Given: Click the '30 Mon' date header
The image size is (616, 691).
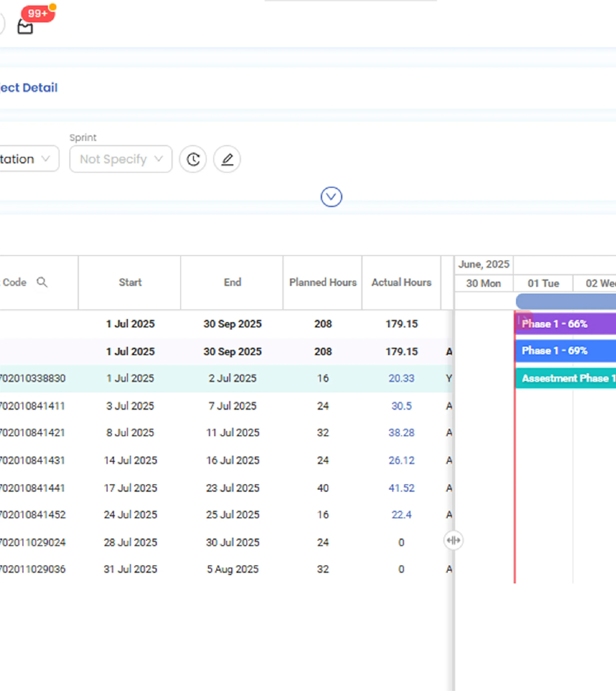Looking at the screenshot, I should pos(484,283).
